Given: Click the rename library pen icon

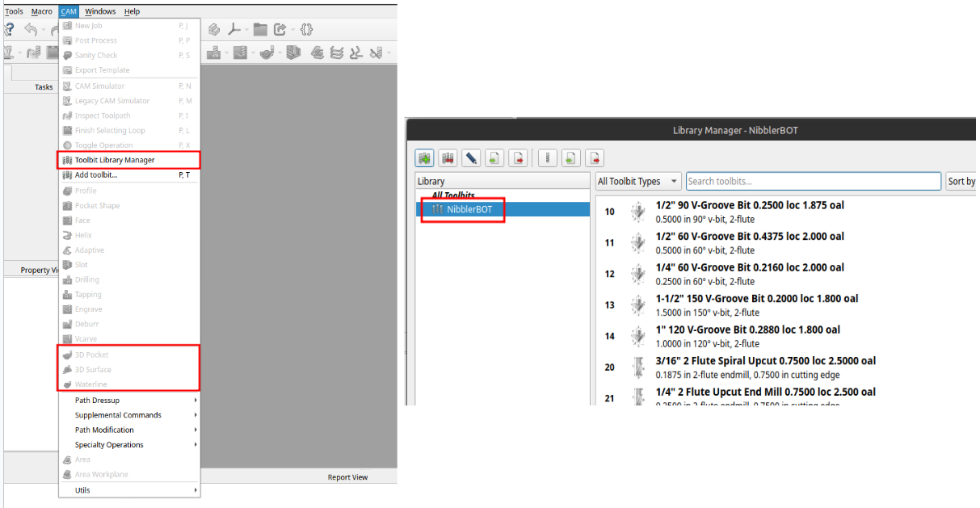Looking at the screenshot, I should (471, 158).
